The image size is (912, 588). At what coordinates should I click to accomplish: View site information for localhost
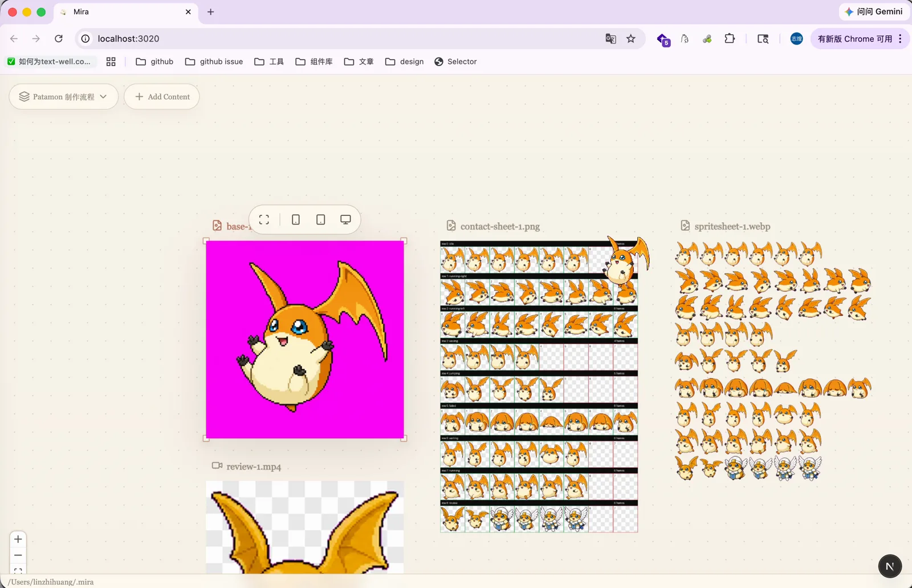point(85,39)
